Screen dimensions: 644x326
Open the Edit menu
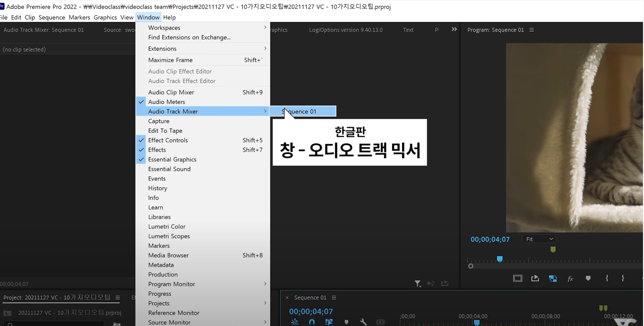16,17
